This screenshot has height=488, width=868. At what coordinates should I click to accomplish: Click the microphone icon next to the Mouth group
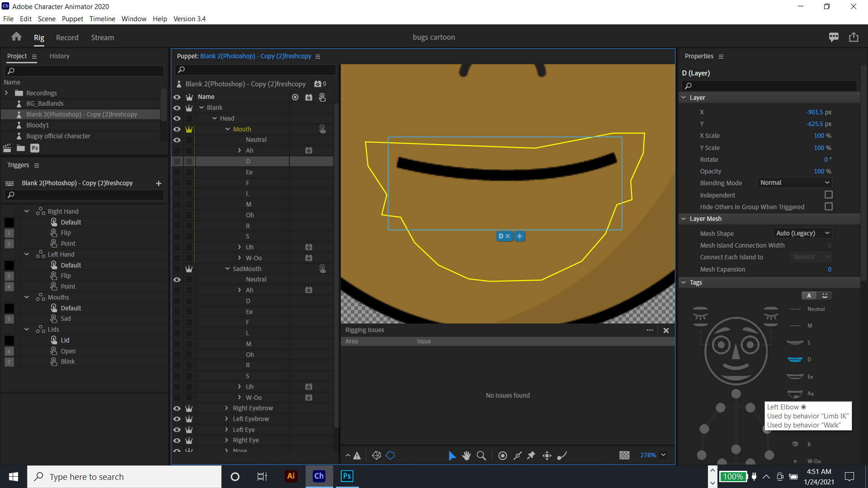(x=322, y=129)
